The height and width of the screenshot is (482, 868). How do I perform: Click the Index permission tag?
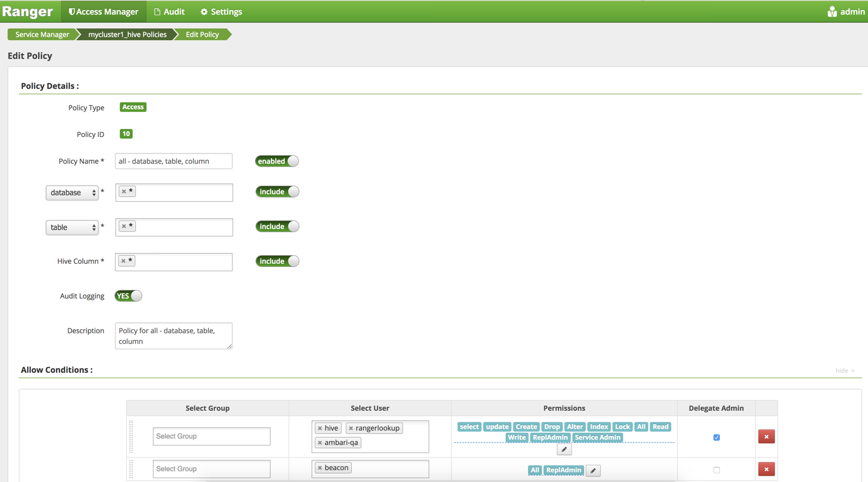[x=599, y=426]
